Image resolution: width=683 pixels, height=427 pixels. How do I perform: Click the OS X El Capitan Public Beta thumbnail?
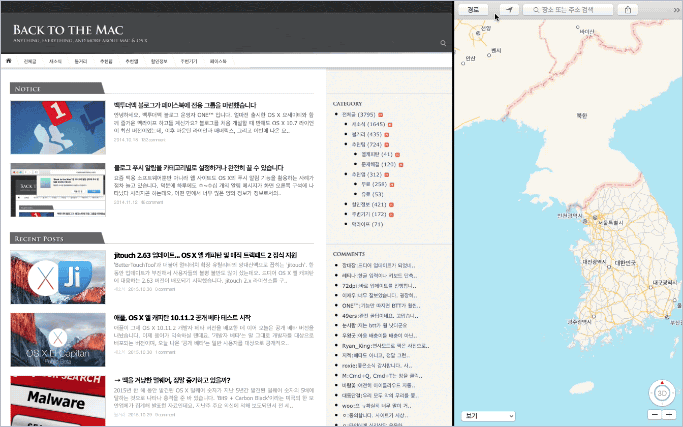(58, 340)
